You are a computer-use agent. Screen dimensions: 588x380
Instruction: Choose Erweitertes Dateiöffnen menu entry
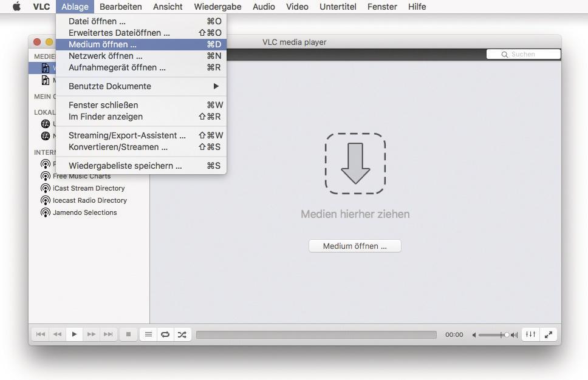tap(142, 33)
